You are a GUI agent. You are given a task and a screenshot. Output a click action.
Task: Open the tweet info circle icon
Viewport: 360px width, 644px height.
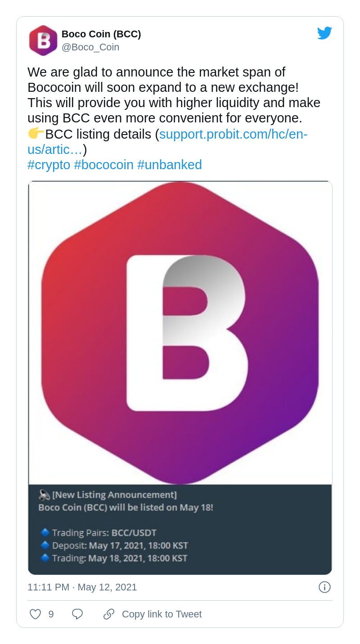click(324, 587)
